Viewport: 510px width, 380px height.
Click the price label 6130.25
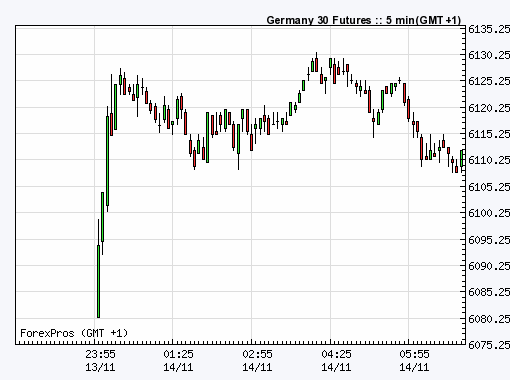point(489,55)
